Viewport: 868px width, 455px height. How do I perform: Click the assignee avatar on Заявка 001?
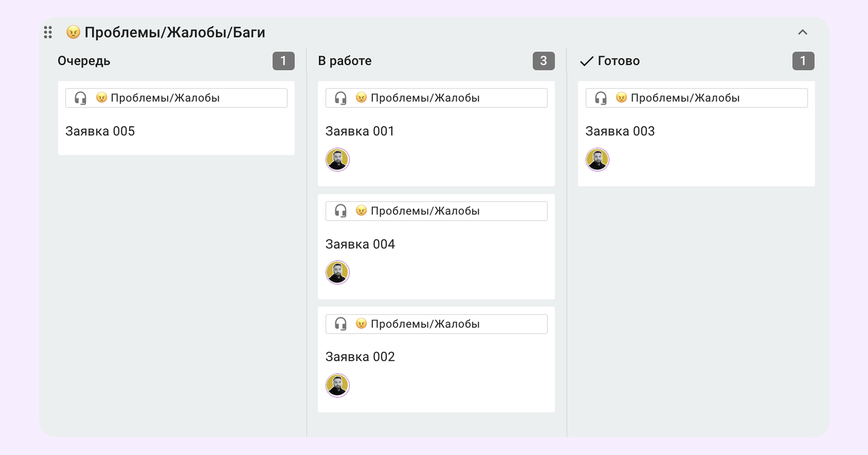pyautogui.click(x=337, y=160)
